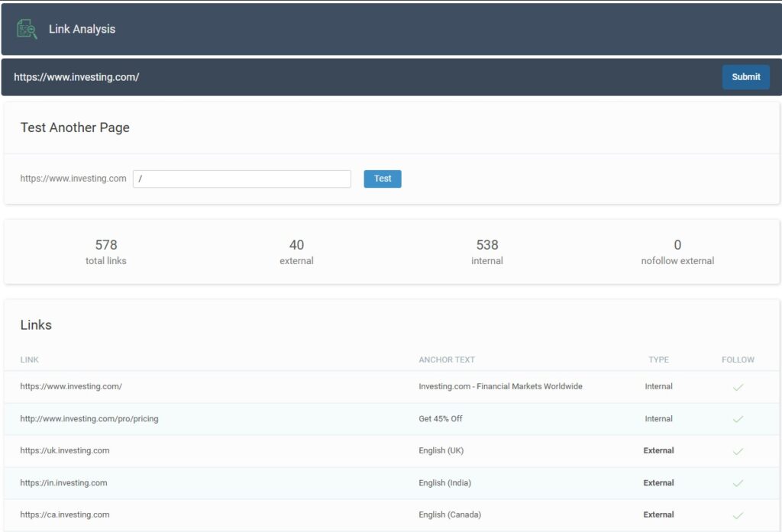Click the main URL field showing investing.com
This screenshot has height=532, width=782.
[359, 77]
